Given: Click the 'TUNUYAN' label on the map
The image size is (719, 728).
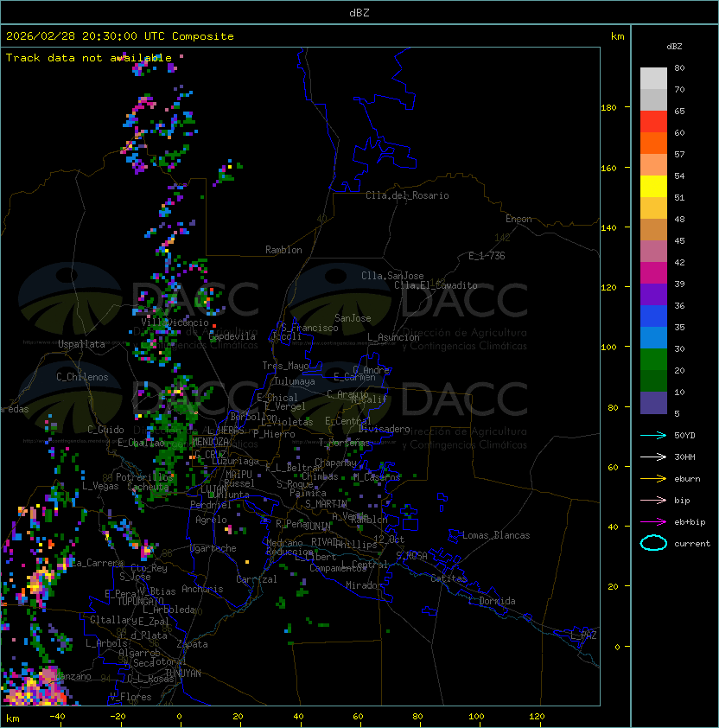Looking at the screenshot, I should pyautogui.click(x=183, y=674).
